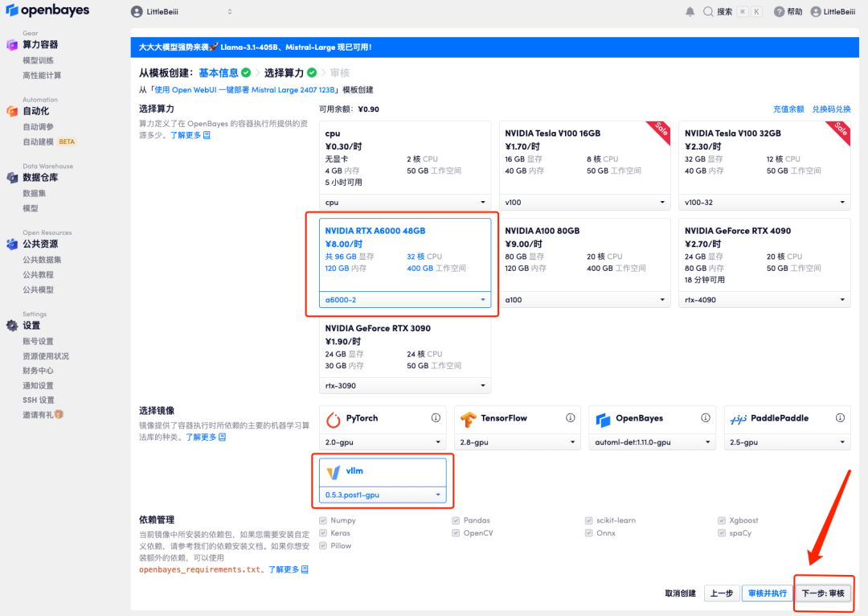Open 财务中心 in the sidebar

pos(39,371)
